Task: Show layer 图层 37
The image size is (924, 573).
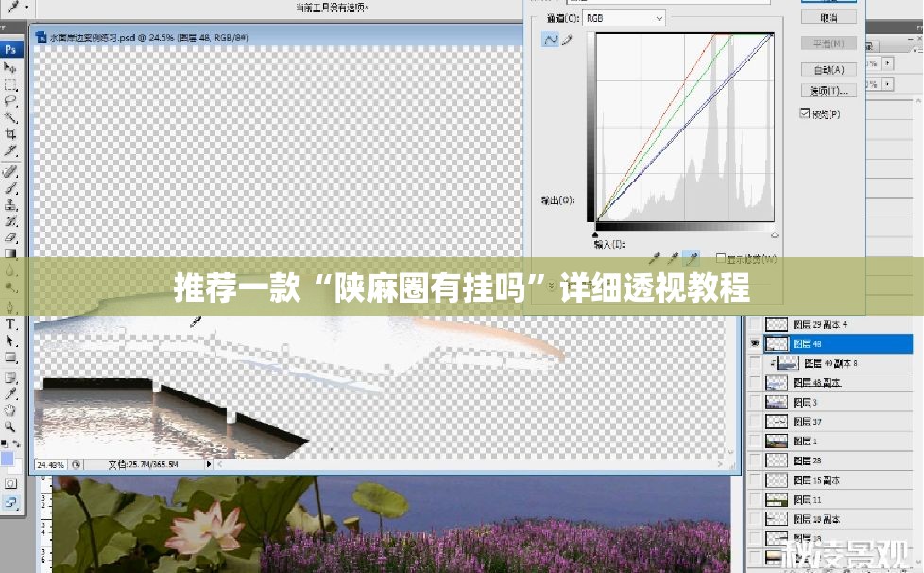Action: [754, 422]
